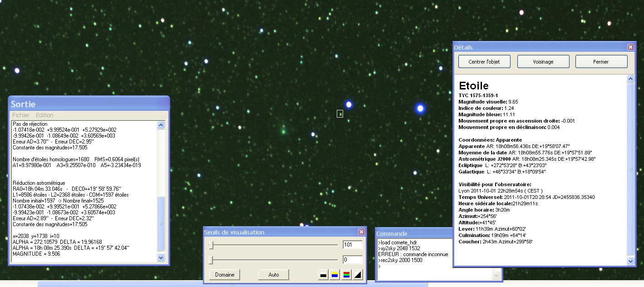Select the red-green-blue palette icon
644x287 pixels.
coord(346,275)
